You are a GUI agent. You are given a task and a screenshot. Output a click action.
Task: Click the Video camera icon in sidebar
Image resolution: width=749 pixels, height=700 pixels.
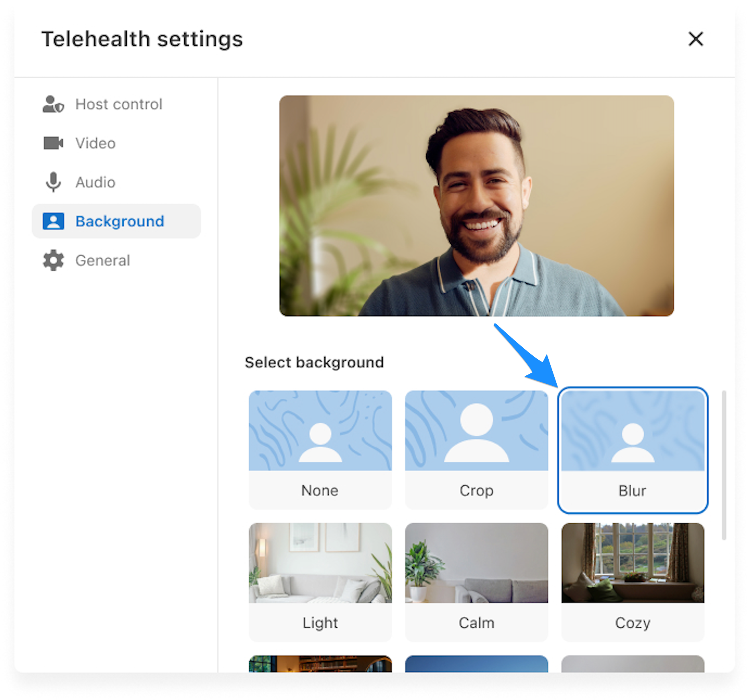tap(53, 143)
